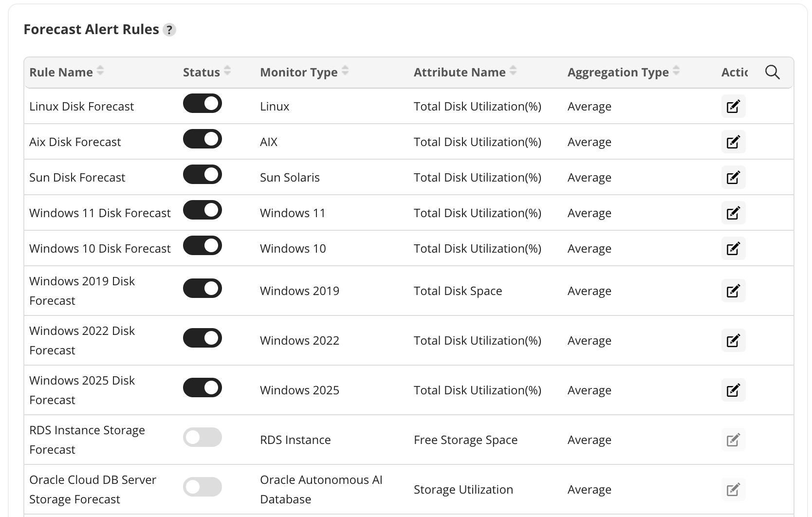Select the "Sun Solaris" monitor type cell
Image resolution: width=812 pixels, height=517 pixels.
coord(290,177)
